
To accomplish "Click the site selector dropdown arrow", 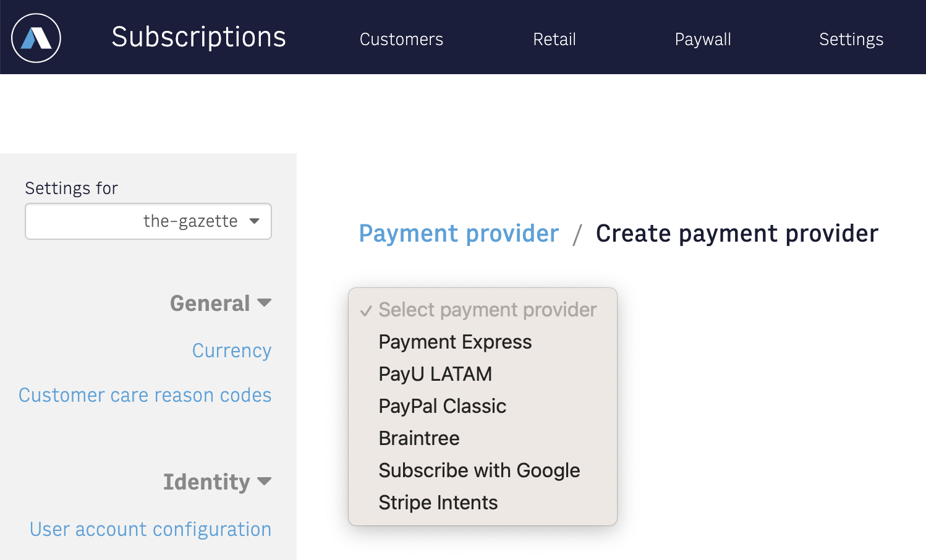I will tap(255, 221).
